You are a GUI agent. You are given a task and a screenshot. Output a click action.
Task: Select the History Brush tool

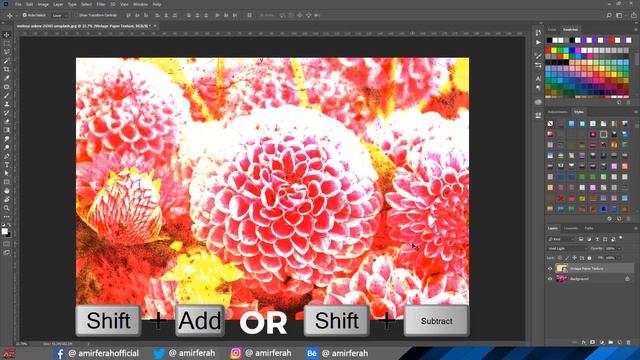point(7,113)
